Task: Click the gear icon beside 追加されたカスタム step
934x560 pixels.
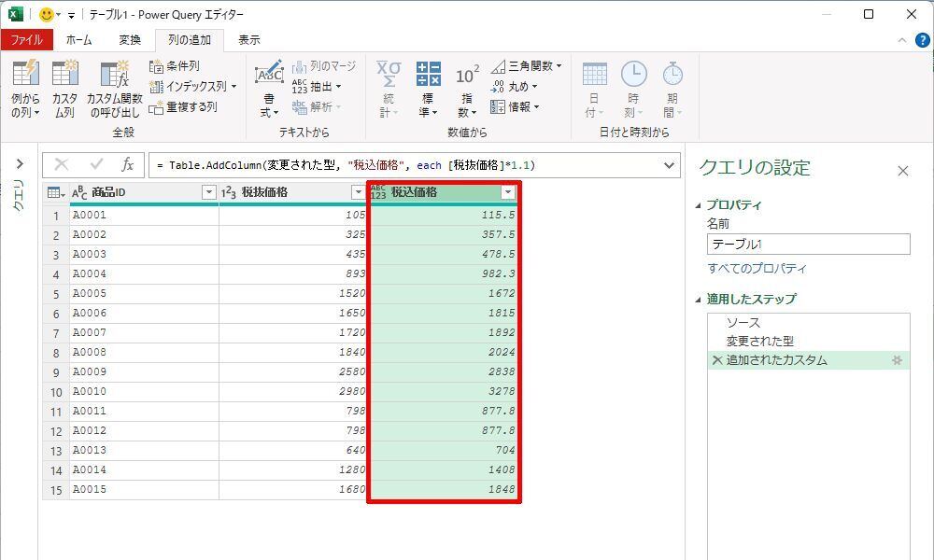Action: pos(898,360)
